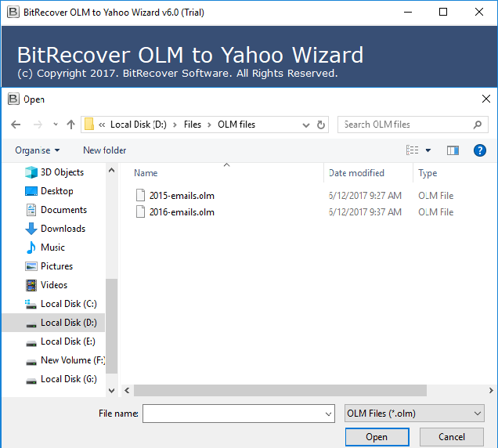Click the Videos film strip icon
Image resolution: width=498 pixels, height=448 pixels.
tap(31, 285)
